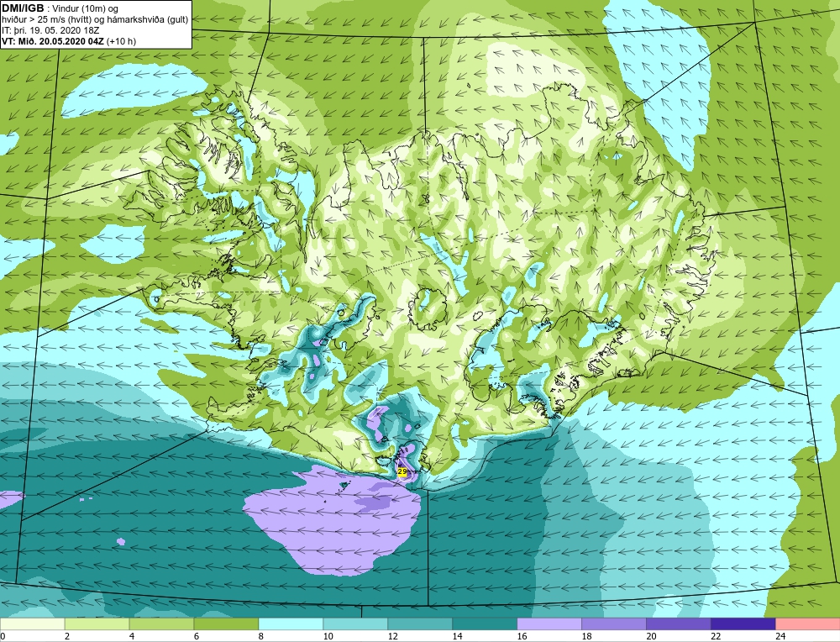
Task: Click the pink above-24 m/s legend swatch
Action: (x=808, y=624)
